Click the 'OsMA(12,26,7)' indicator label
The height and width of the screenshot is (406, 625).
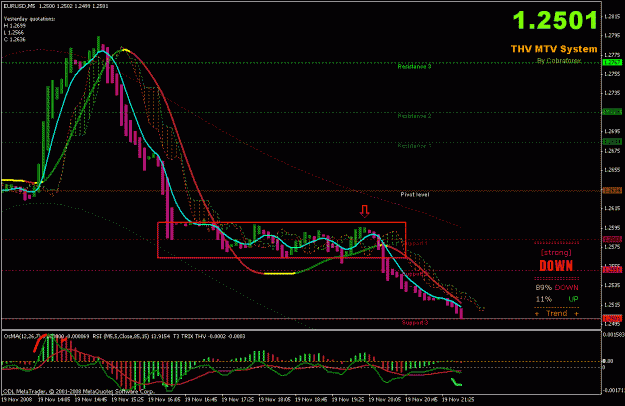[22, 336]
